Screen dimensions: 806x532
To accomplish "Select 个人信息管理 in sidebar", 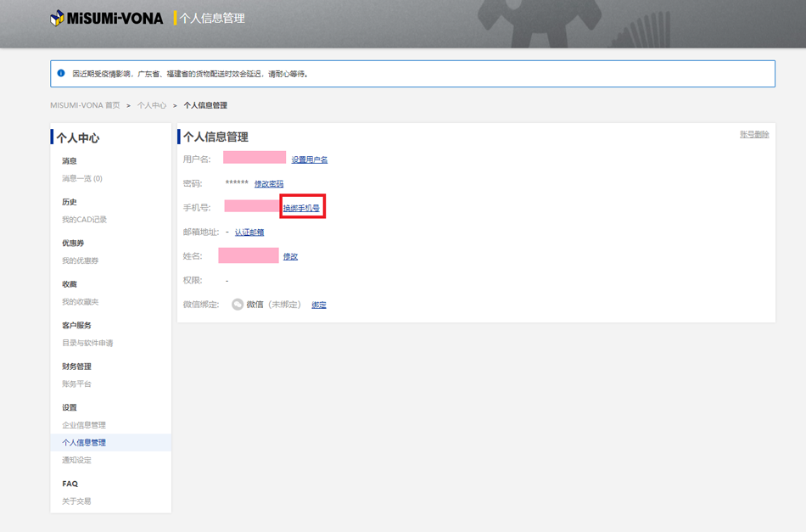I will [84, 443].
